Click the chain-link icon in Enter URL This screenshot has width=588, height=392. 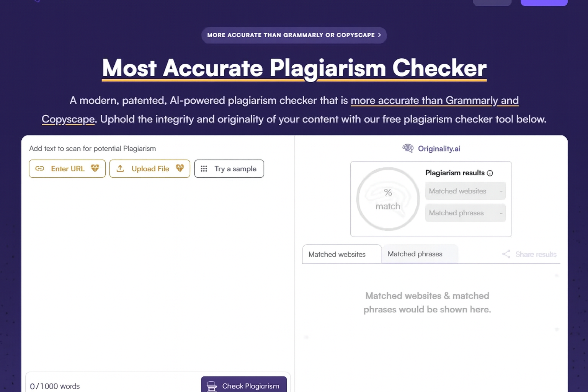(x=40, y=168)
